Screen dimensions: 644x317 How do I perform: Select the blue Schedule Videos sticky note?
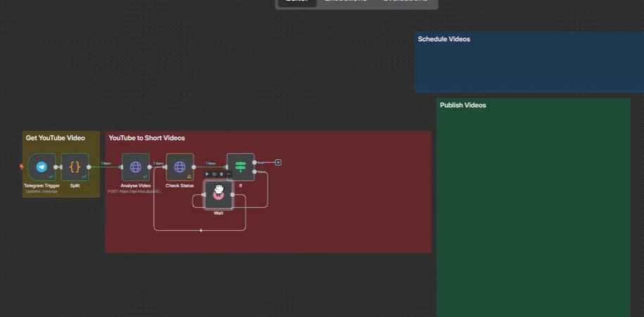(529, 63)
